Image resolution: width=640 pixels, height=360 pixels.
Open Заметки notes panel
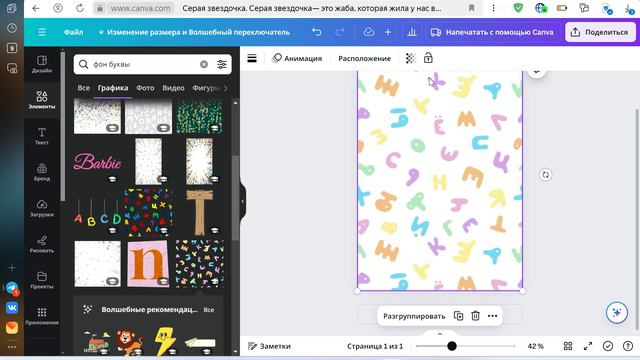pyautogui.click(x=269, y=346)
